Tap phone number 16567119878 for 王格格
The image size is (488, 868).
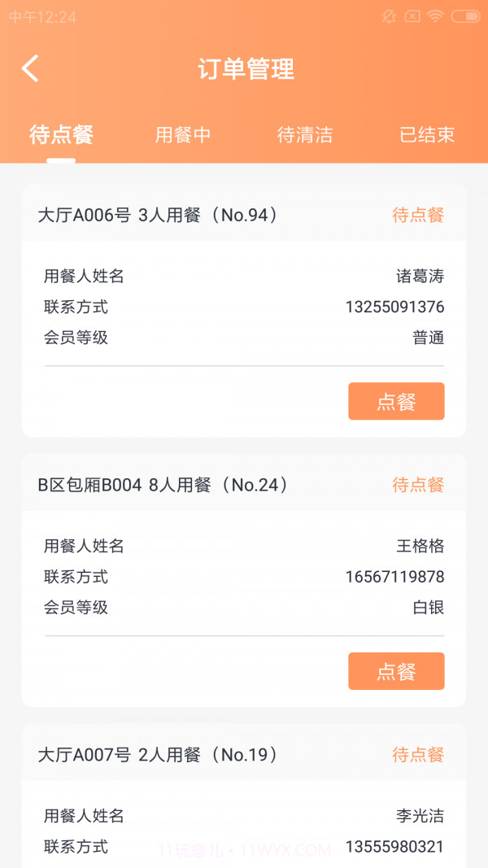pos(396,577)
